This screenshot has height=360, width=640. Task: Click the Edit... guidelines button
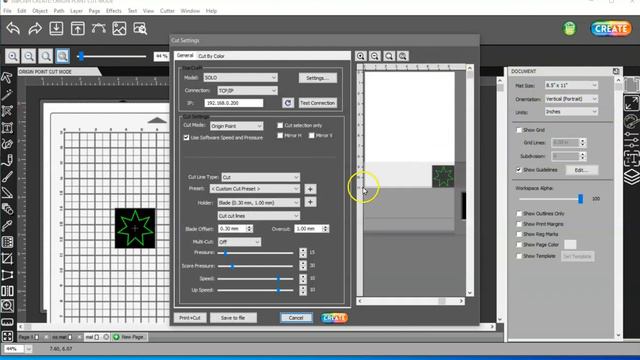582,170
